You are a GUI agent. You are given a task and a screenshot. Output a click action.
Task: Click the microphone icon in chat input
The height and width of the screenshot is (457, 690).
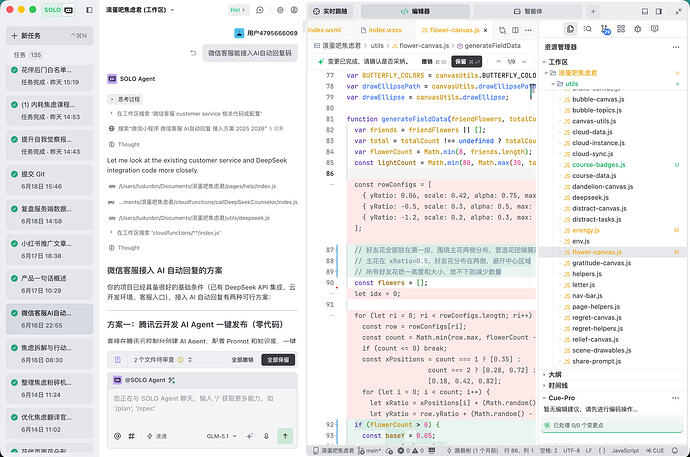(x=266, y=436)
